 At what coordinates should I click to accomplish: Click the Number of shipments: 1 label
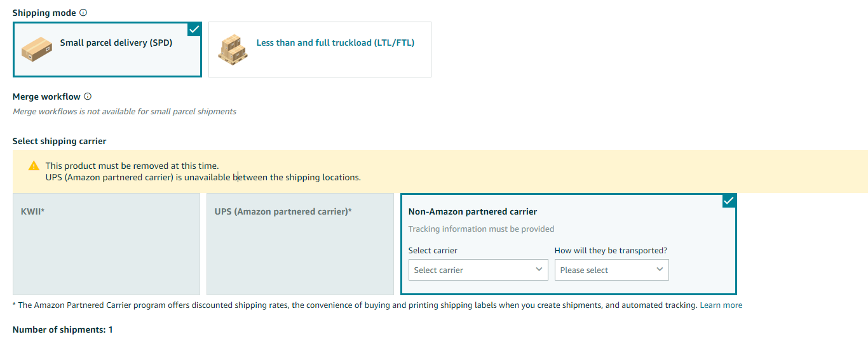(63, 330)
